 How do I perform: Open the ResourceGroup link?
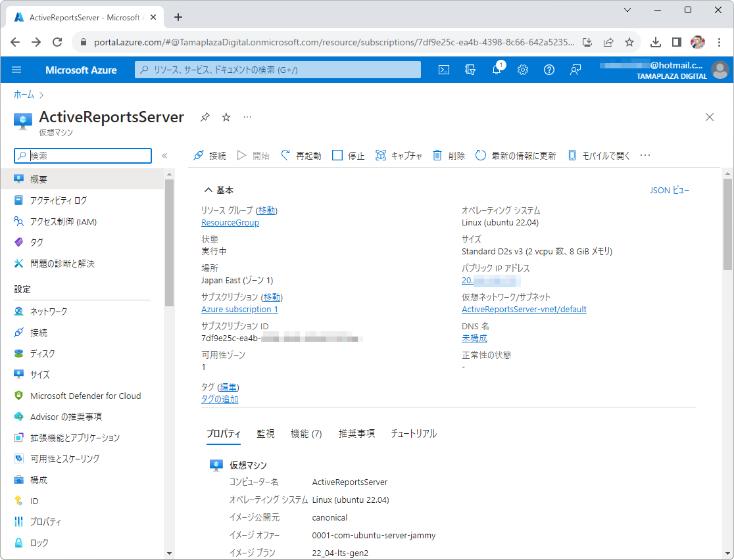click(230, 223)
